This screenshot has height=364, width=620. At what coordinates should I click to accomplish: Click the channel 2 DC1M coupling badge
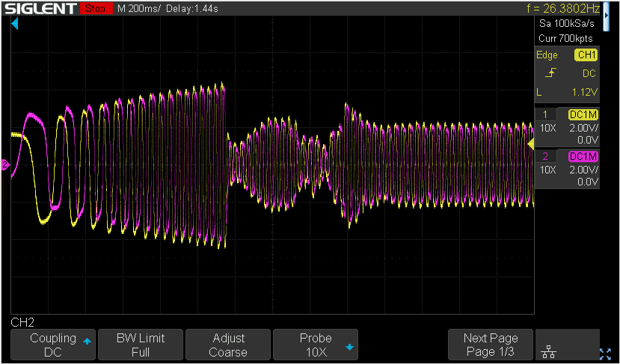click(x=583, y=156)
